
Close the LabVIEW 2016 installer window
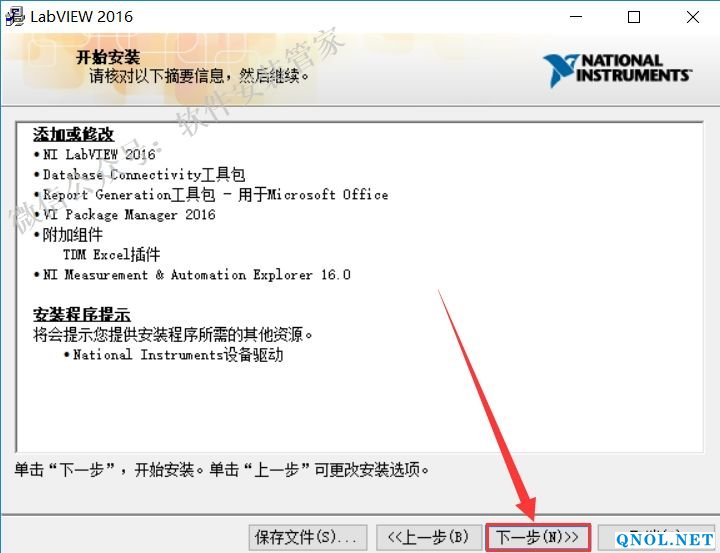point(692,17)
